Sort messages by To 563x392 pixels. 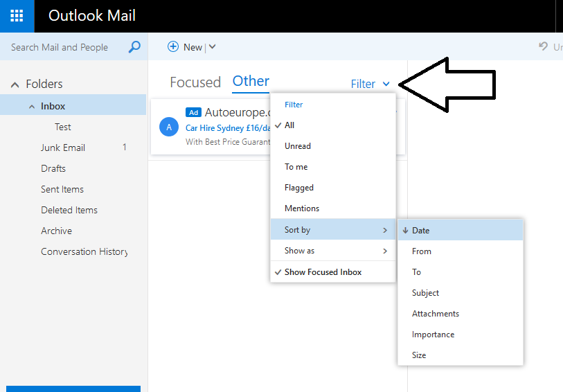pos(461,272)
